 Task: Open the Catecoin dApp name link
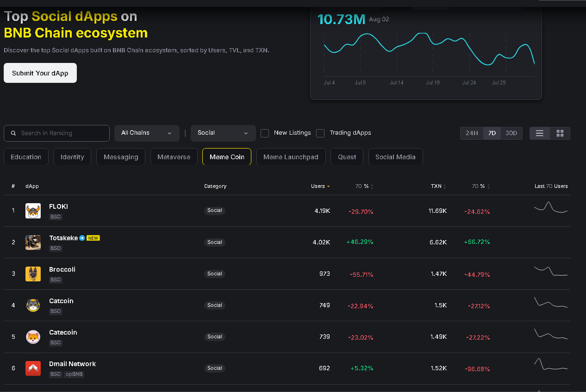[63, 332]
